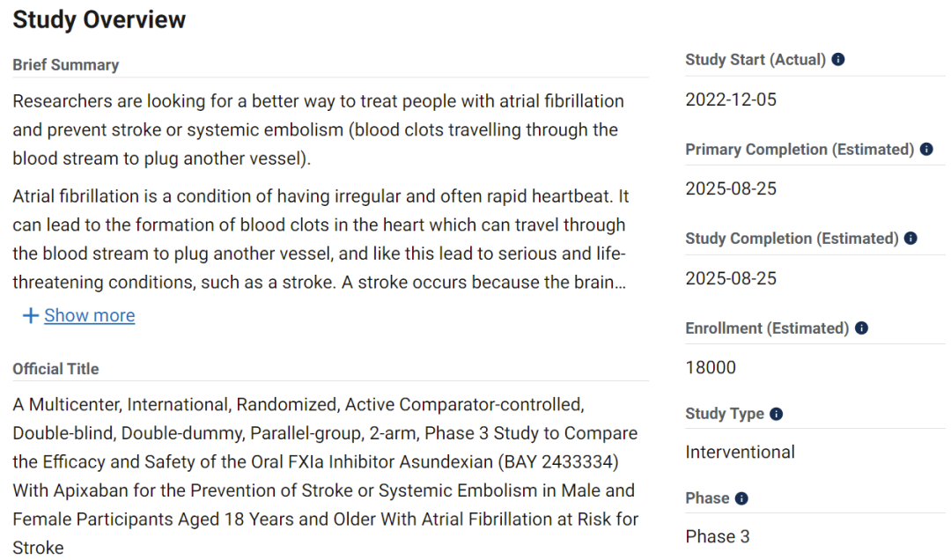The height and width of the screenshot is (560, 951).
Task: Click the study start date 2022-12-05
Action: 731,99
